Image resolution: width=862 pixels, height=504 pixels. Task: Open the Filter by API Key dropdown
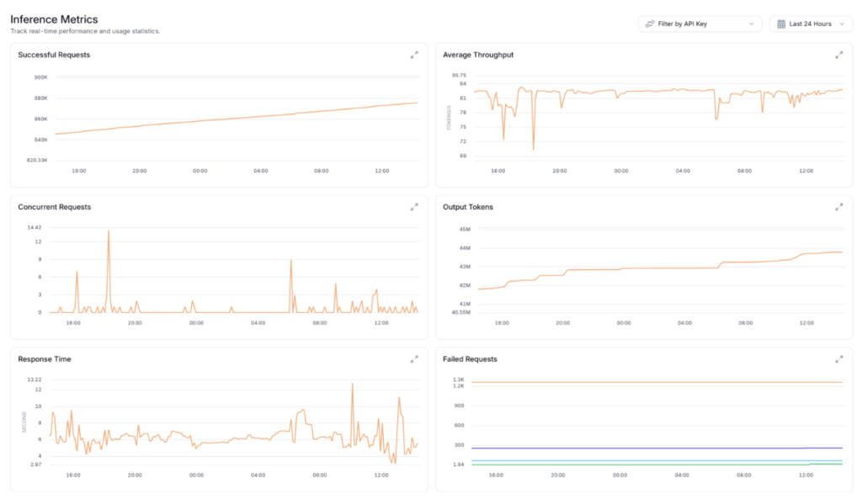pyautogui.click(x=700, y=24)
